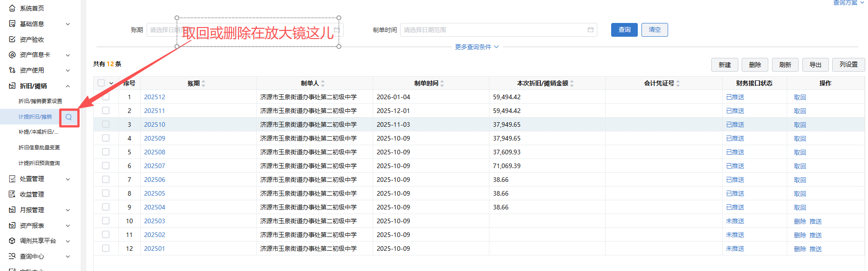Sort by 账期 column arrows
The height and width of the screenshot is (271, 868).
coord(204,84)
